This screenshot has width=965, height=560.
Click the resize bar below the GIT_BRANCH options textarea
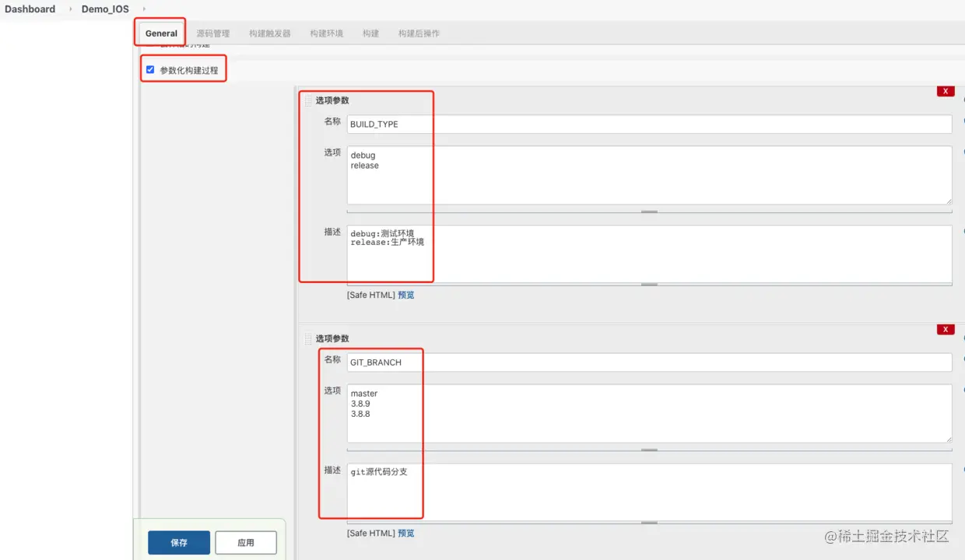[x=649, y=449]
